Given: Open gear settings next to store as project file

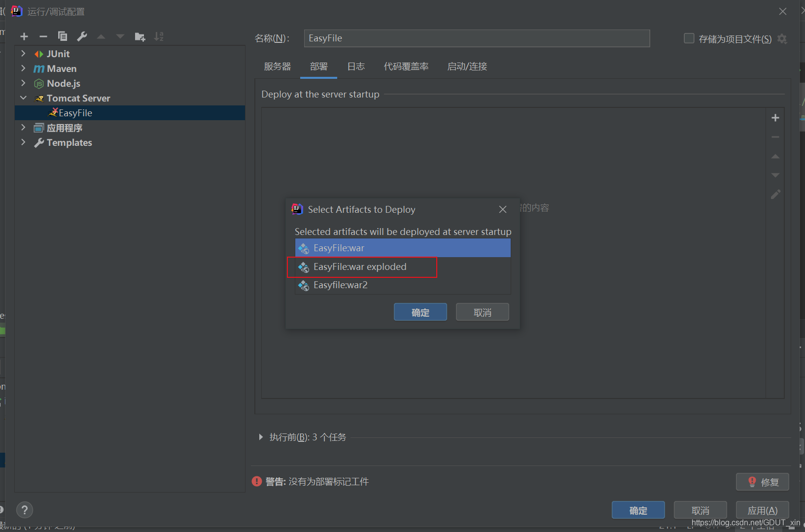Looking at the screenshot, I should (782, 38).
